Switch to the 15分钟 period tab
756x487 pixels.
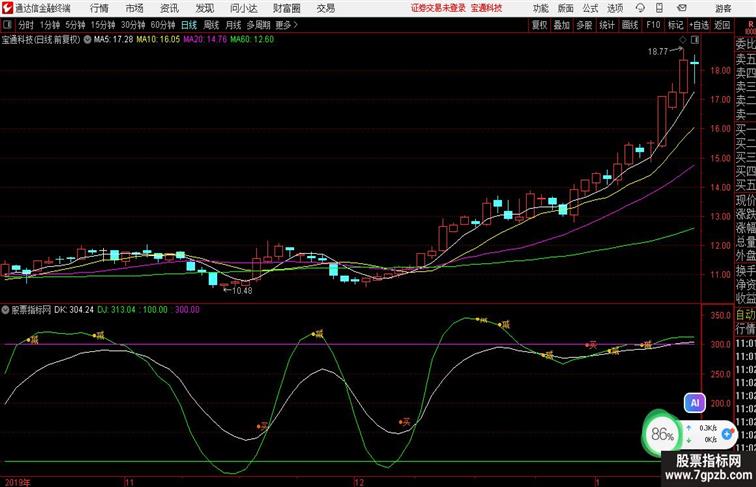(x=103, y=25)
